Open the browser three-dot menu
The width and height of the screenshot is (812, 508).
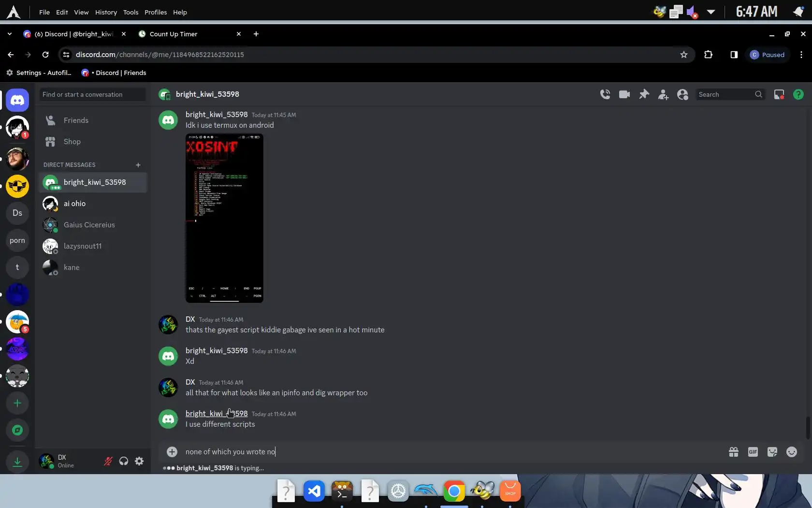[x=801, y=55]
